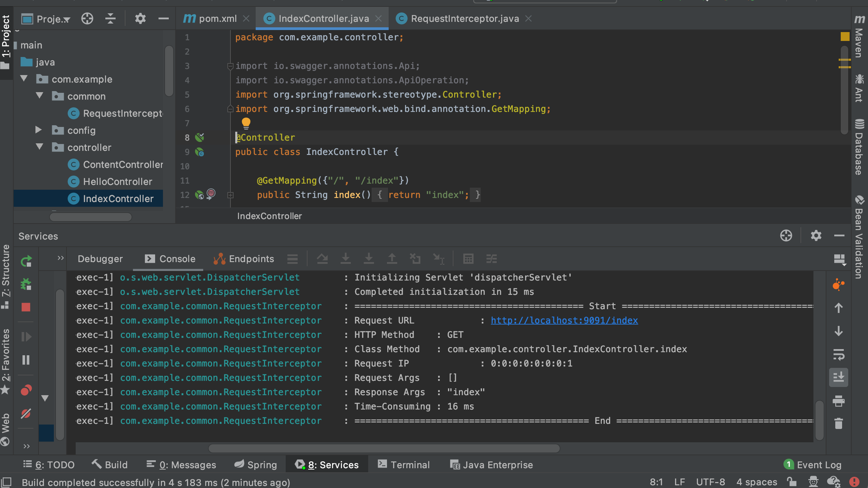Click Services panel locate crosshair icon
The height and width of the screenshot is (488, 868).
click(x=786, y=235)
